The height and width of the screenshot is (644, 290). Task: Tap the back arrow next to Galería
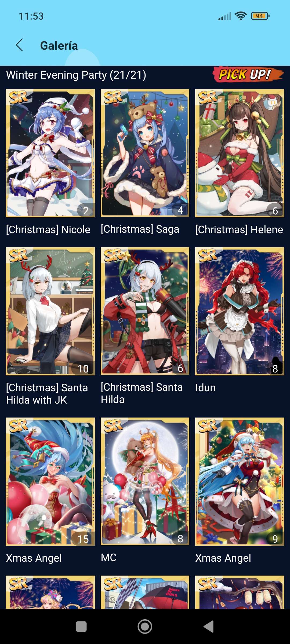[20, 45]
